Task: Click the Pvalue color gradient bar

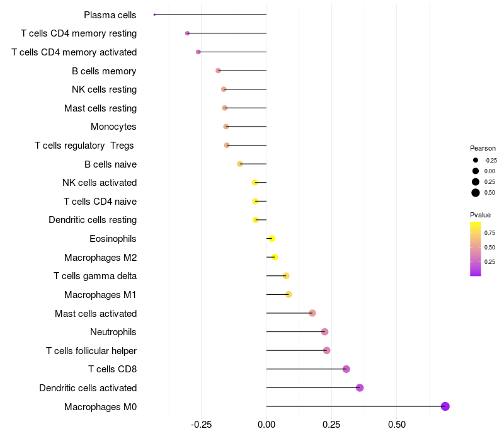Action: coord(476,249)
